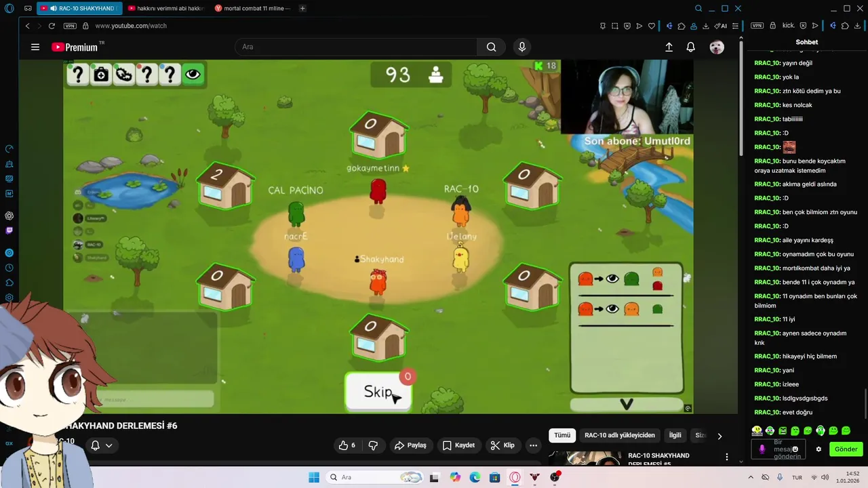
Task: Click the 'Bir mesaj gönderin' chat input
Action: (x=778, y=449)
